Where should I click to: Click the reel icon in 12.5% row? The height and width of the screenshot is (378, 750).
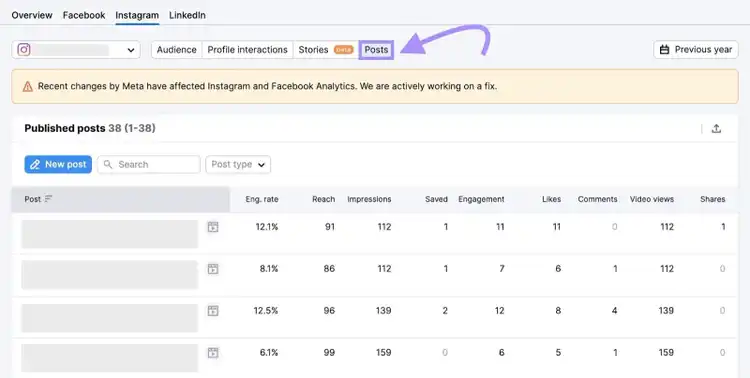point(213,311)
